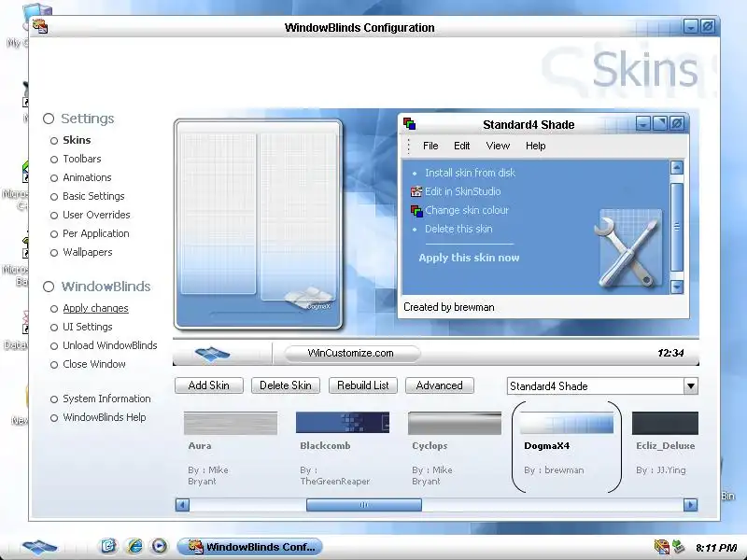Screen dimensions: 747x560
Task: Click the Created by brewman status text
Action: pyautogui.click(x=449, y=307)
